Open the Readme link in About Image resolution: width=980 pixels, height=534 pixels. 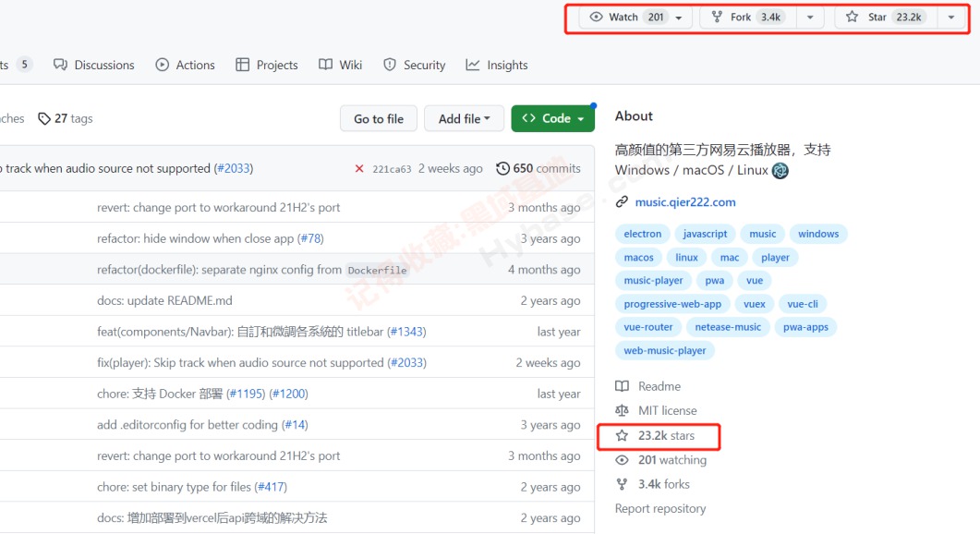pyautogui.click(x=648, y=386)
